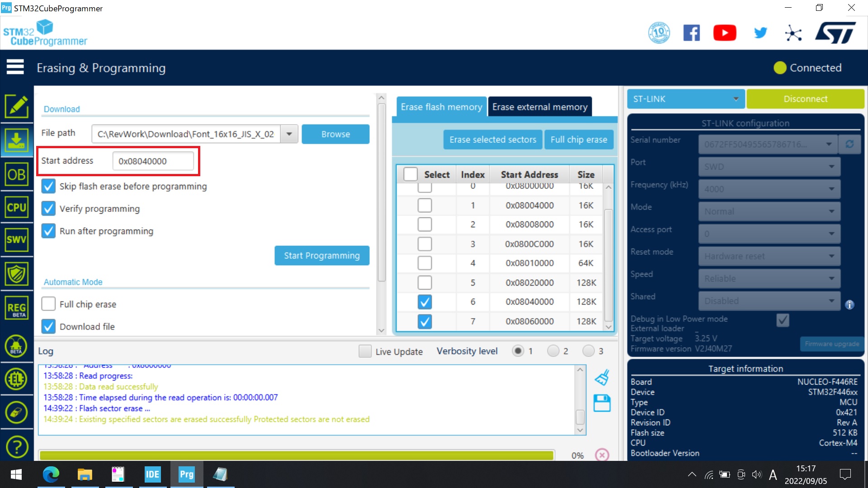Save the log with floppy disk icon
The image size is (868, 488).
pos(602,403)
